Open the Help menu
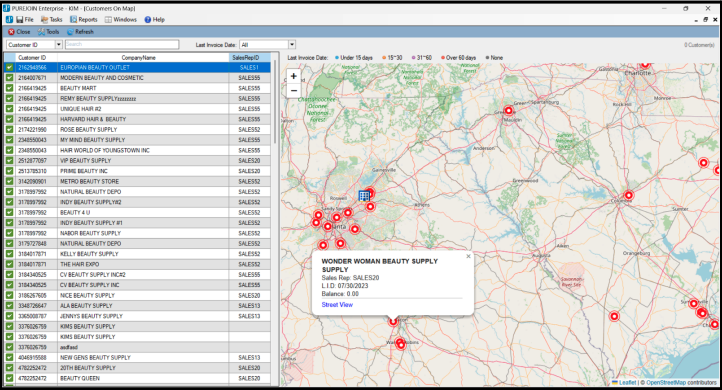This screenshot has width=722, height=390. tap(154, 20)
